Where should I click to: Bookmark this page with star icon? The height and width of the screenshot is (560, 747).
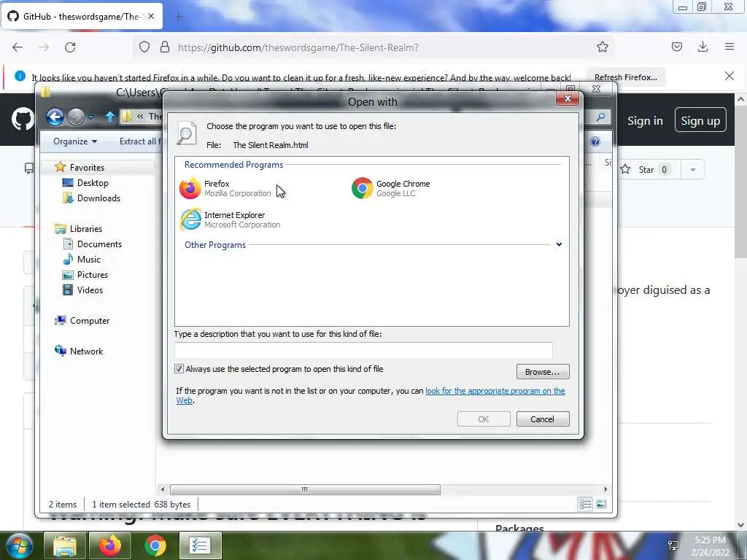(x=603, y=47)
